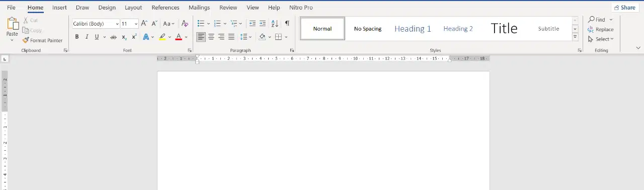This screenshot has width=644, height=190.
Task: Increase the font size
Action: (x=144, y=23)
